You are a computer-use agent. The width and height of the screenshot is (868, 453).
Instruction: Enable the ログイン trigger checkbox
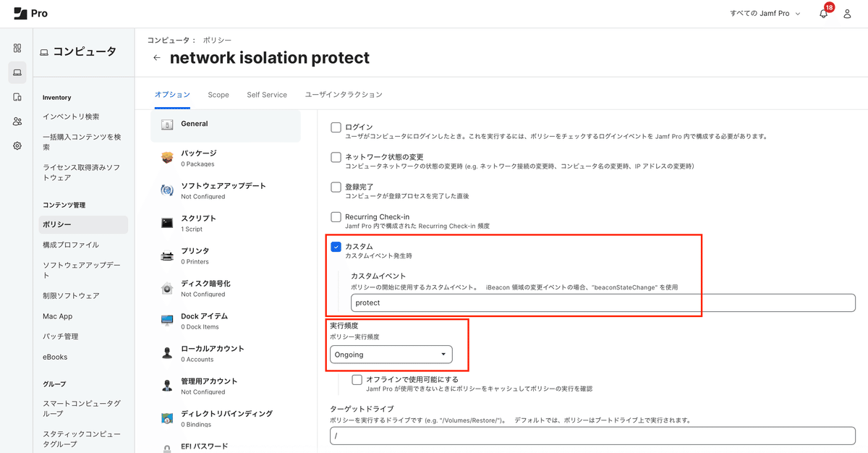[336, 127]
